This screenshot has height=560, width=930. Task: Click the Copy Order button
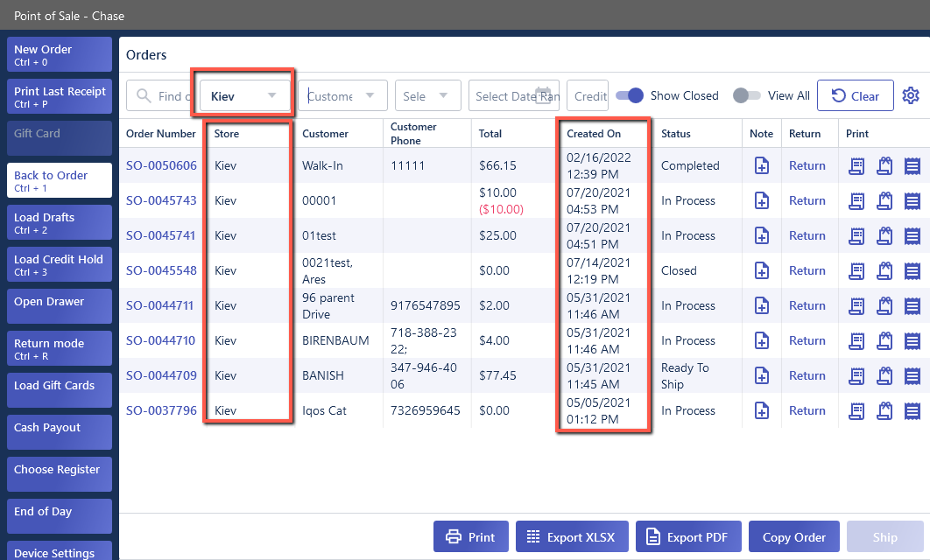[x=793, y=537]
